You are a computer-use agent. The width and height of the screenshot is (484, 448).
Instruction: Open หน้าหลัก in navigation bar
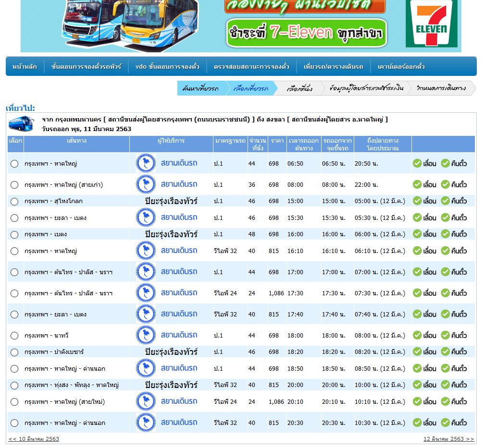point(25,66)
